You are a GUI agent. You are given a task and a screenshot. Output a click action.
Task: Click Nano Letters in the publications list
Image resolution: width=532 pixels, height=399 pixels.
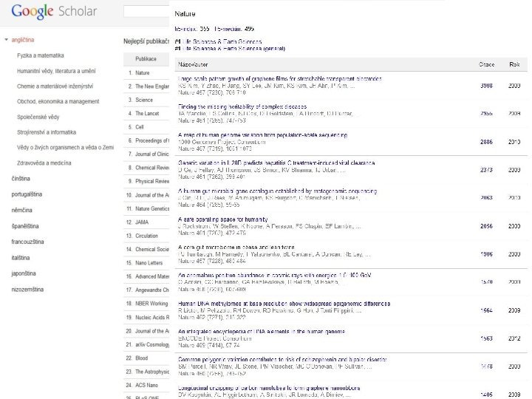point(149,263)
